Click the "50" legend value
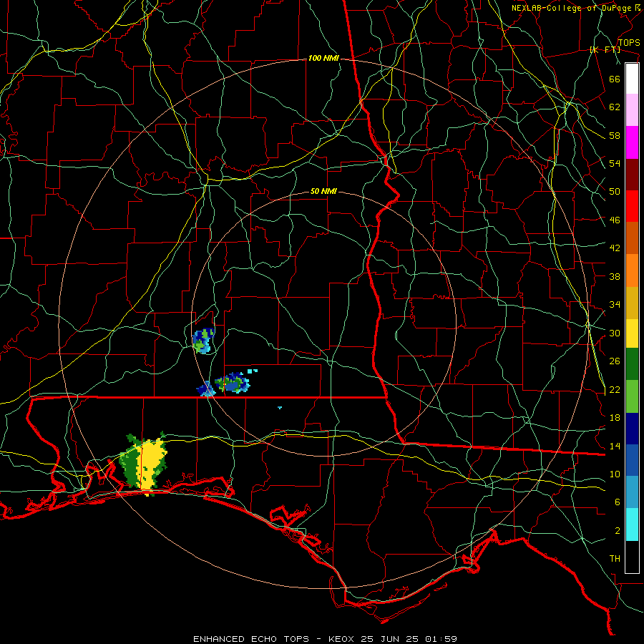644x644 pixels. [x=615, y=192]
